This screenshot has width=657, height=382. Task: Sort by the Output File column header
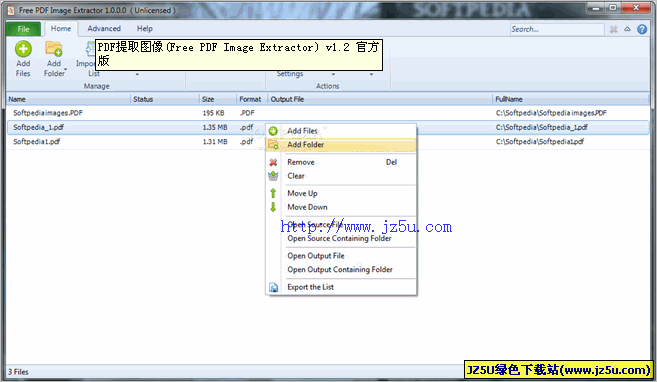coord(380,99)
